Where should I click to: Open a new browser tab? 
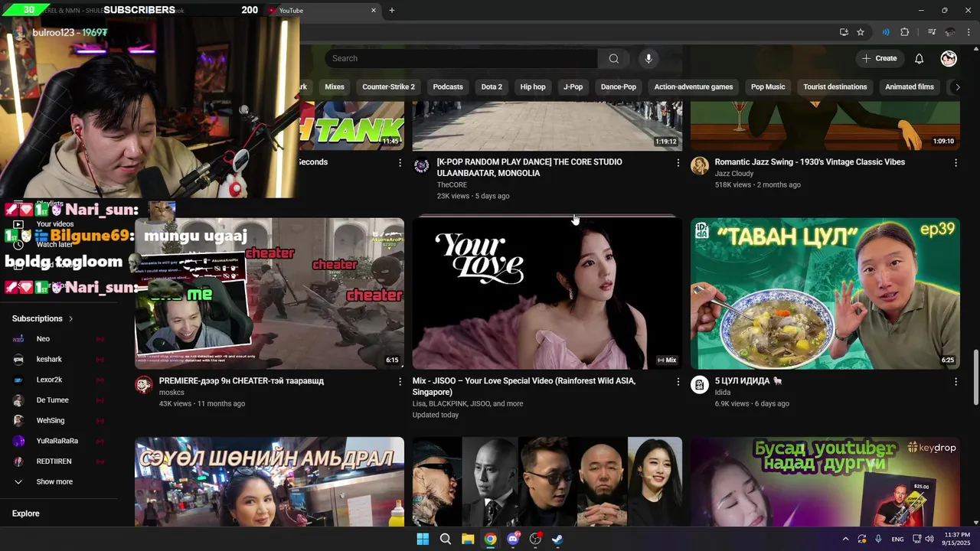(x=392, y=10)
